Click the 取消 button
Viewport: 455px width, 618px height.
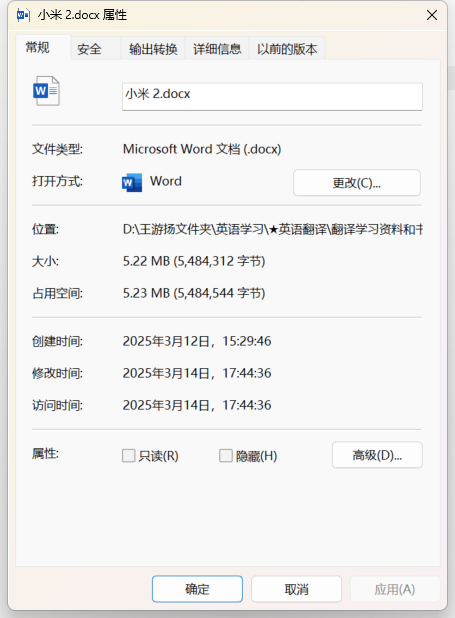click(296, 589)
